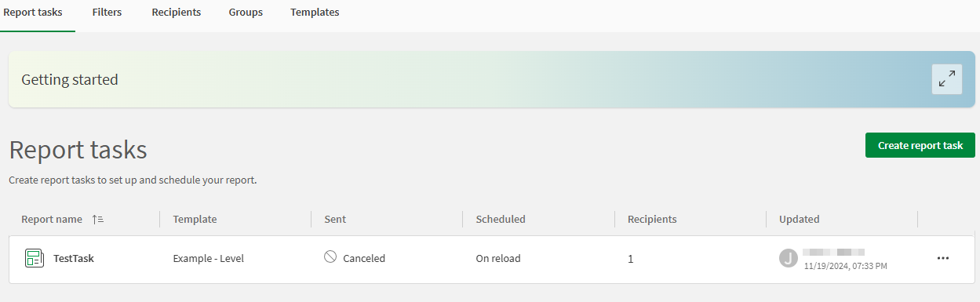Sort by the Template column header
Screen dimensions: 980x302
pos(195,220)
